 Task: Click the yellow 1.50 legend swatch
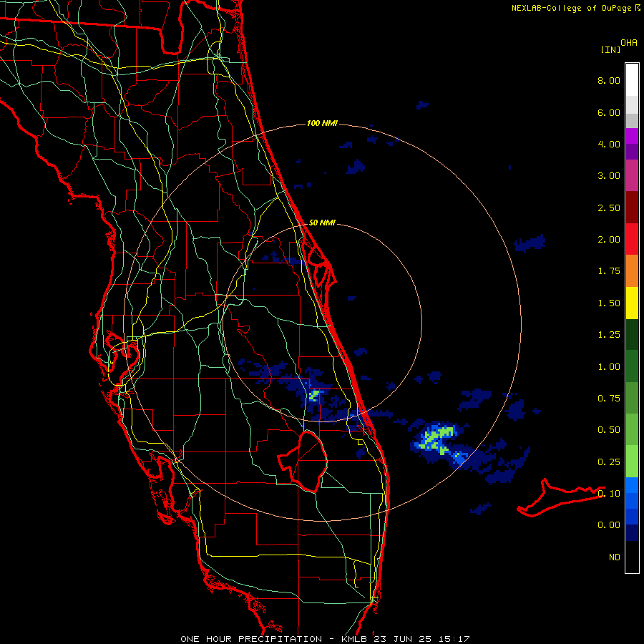(x=632, y=303)
